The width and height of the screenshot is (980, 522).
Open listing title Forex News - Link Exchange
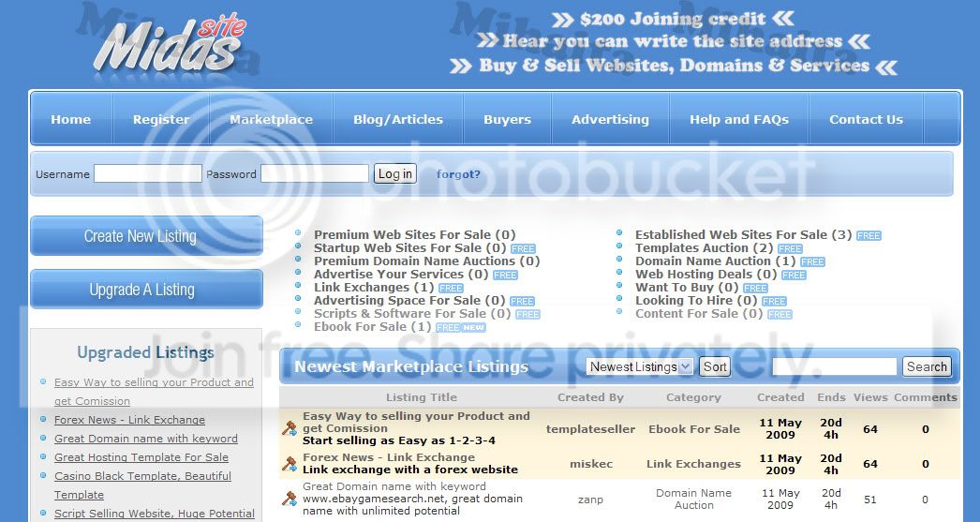click(x=389, y=457)
